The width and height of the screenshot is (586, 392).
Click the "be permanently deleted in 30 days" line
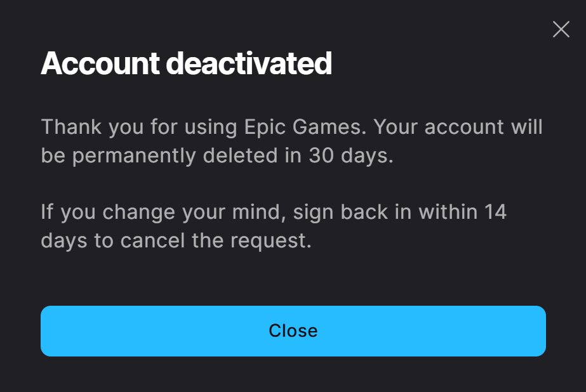click(217, 156)
